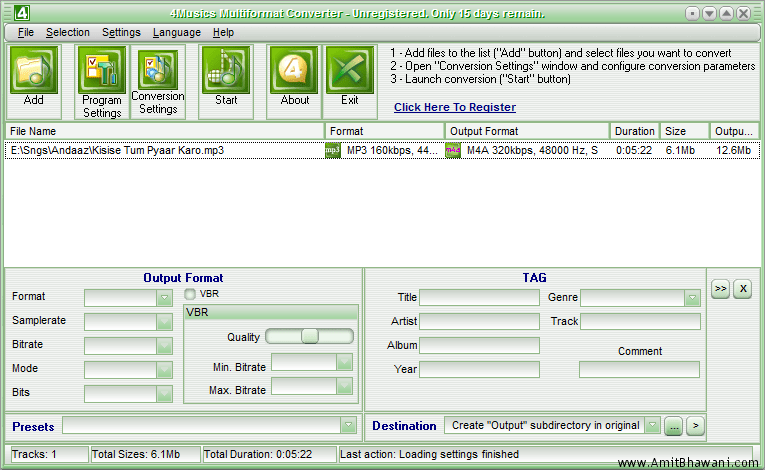Image resolution: width=765 pixels, height=472 pixels.
Task: Click into the Comment tag field
Action: click(639, 369)
